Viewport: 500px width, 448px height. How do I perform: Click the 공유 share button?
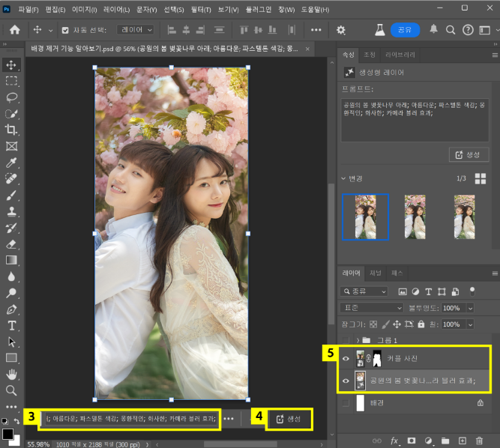[x=405, y=30]
